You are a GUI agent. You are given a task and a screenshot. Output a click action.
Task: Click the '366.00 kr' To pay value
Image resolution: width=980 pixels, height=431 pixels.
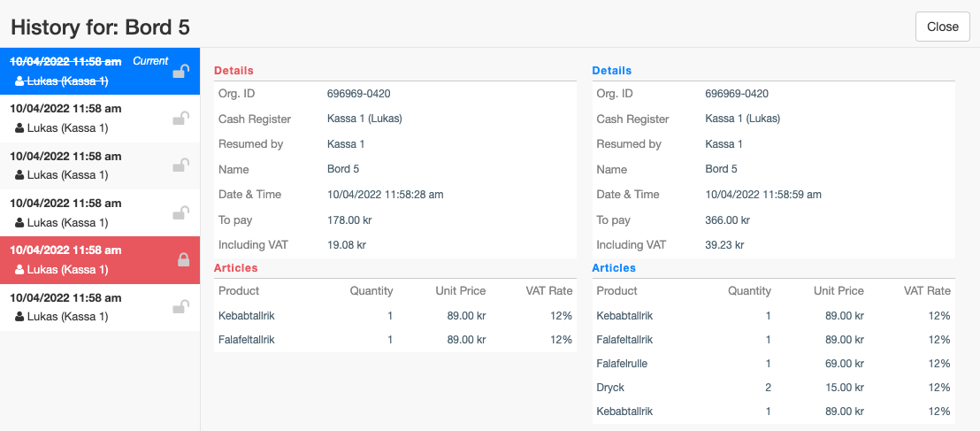[728, 220]
